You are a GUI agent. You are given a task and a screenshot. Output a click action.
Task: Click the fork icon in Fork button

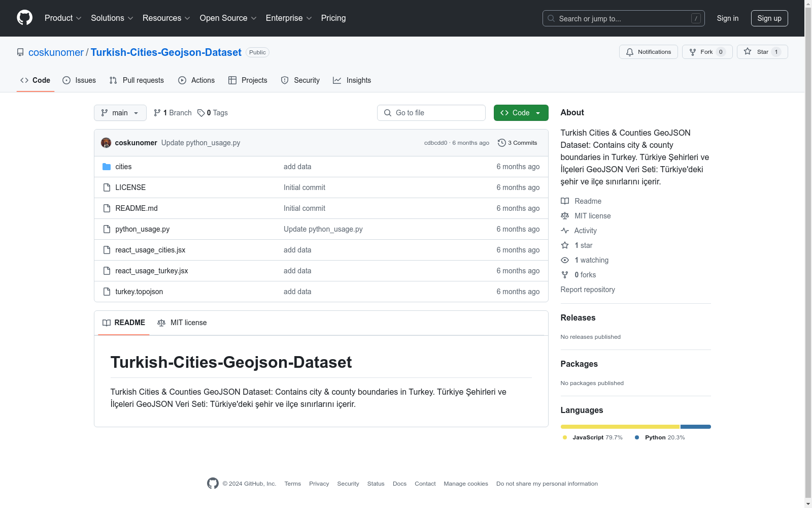pyautogui.click(x=693, y=52)
